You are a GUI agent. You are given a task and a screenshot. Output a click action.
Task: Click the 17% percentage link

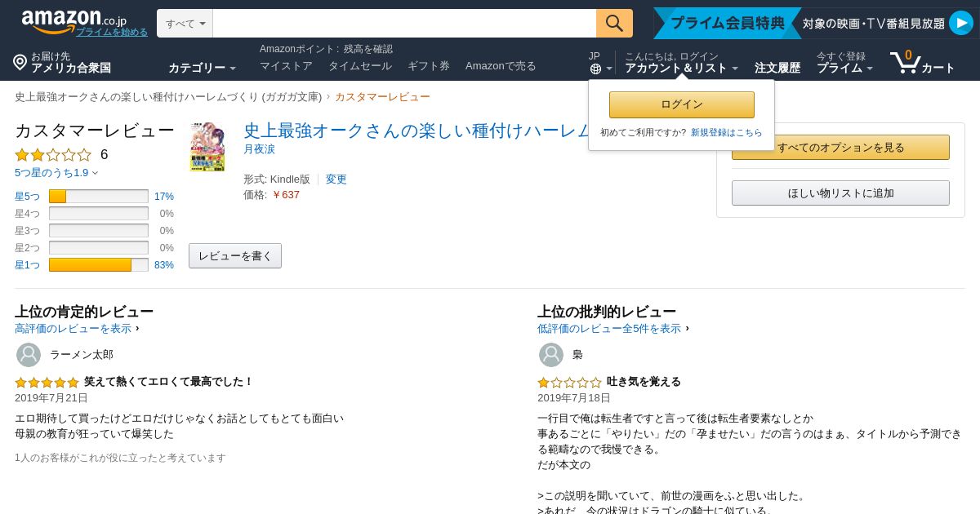tap(164, 196)
